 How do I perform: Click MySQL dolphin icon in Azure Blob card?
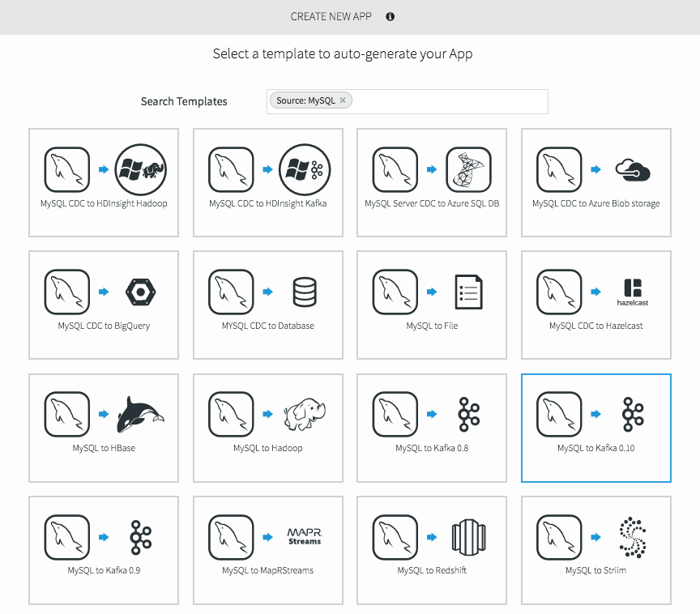(x=559, y=169)
